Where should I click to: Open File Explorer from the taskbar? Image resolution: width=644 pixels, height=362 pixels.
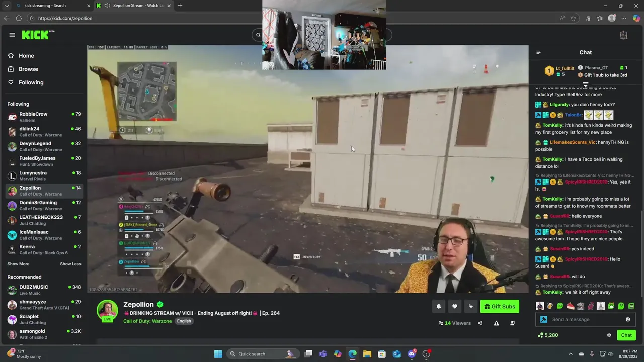point(367,354)
